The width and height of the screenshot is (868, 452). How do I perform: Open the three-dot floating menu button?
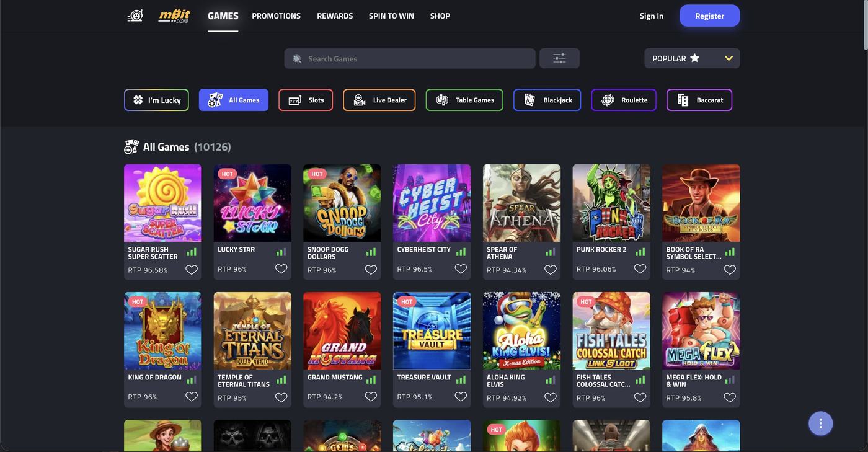(x=820, y=423)
